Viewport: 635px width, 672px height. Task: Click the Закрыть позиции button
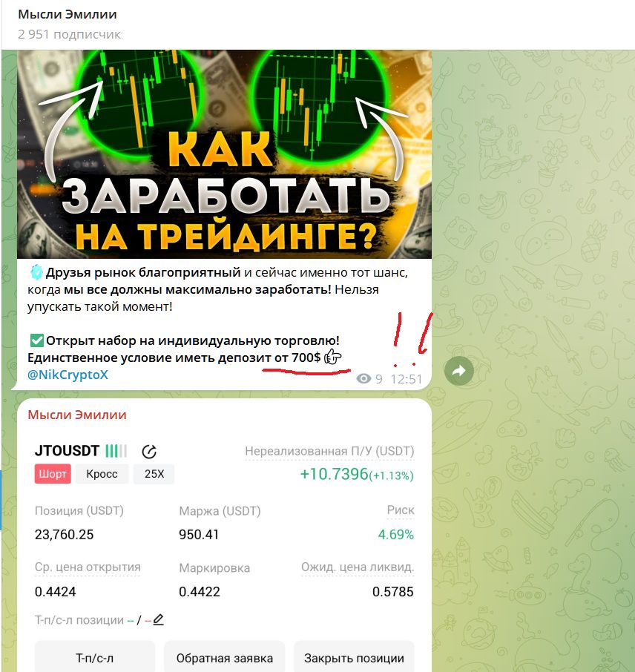click(x=354, y=658)
